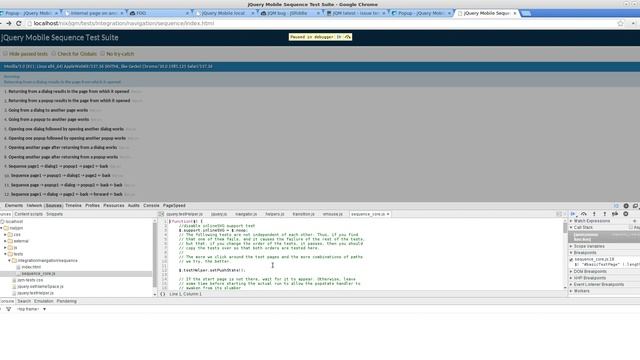The height and width of the screenshot is (360, 640).
Task: Select Content scripts navigator tab
Action: pyautogui.click(x=29, y=214)
